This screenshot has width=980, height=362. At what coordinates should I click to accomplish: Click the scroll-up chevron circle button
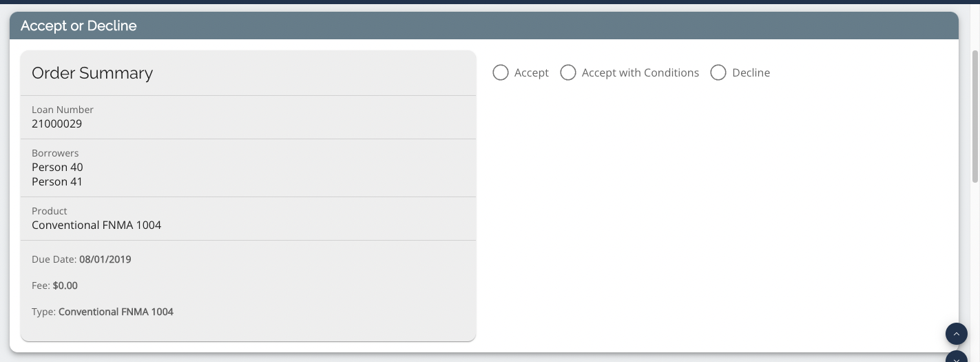tap(956, 334)
